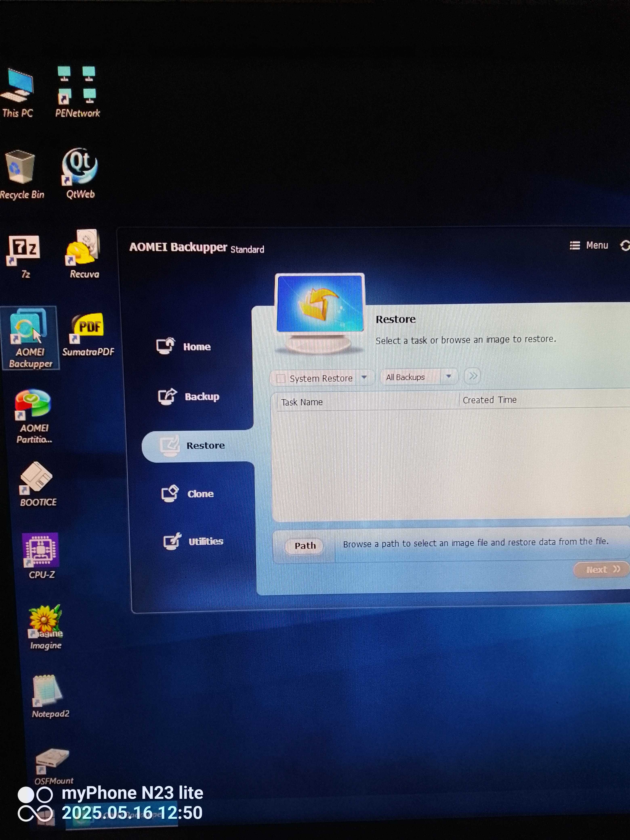Launch the CPU-Z desktop icon
The width and height of the screenshot is (630, 840).
click(41, 556)
